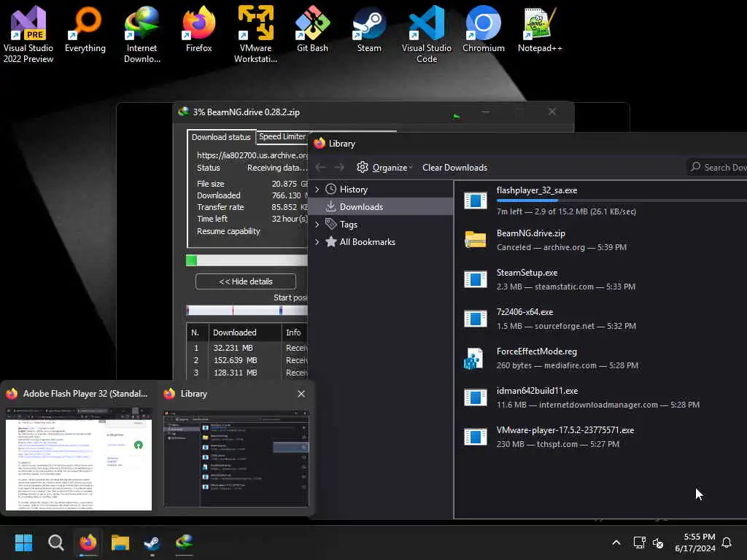Select Tags in the Library sidebar
Viewport: 747px width, 560px height.
(381, 225)
